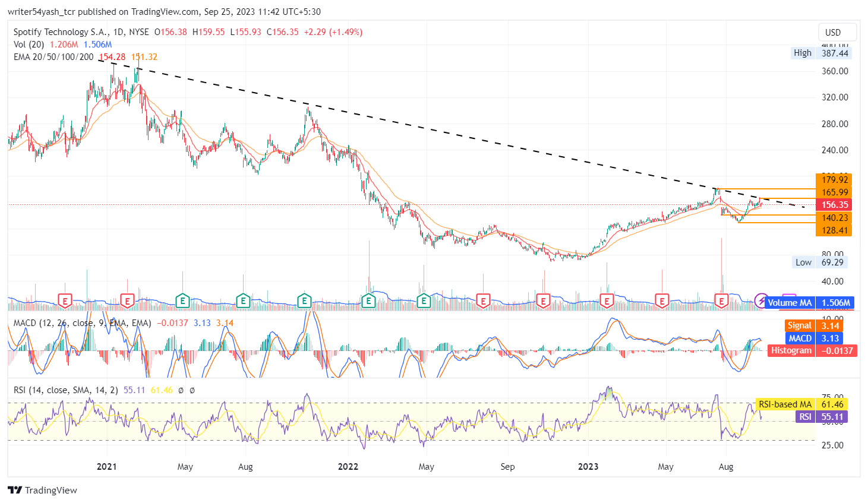The width and height of the screenshot is (868, 503).
Task: Click the red Histogram -0.0137 axis label
Action: [812, 350]
